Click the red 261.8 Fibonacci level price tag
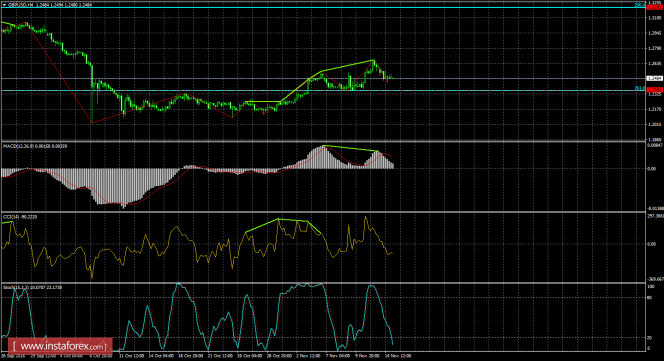Image resolution: width=664 pixels, height=361 pixels. (x=654, y=90)
